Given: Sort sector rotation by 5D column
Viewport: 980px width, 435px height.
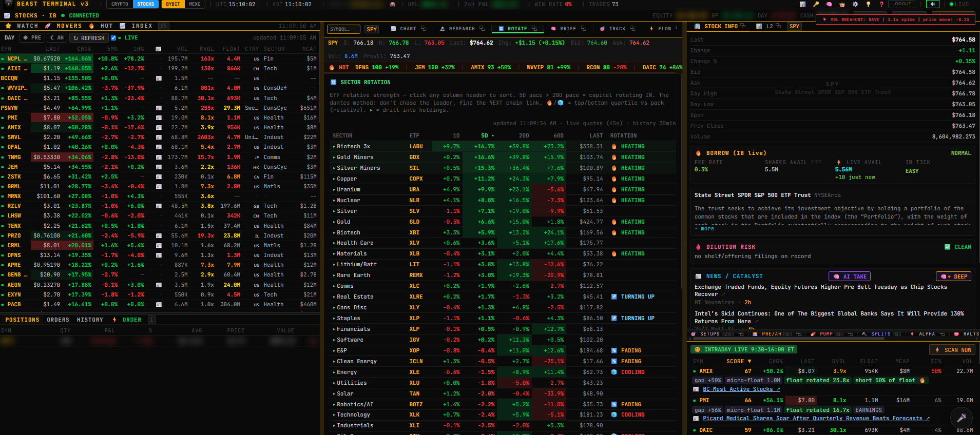Looking at the screenshot, I should [x=487, y=135].
